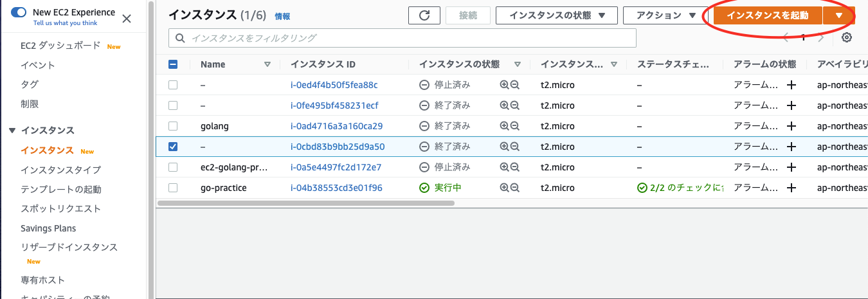Zoom out icon in the ec2-golang-pr… row
This screenshot has width=868, height=299.
(x=514, y=167)
